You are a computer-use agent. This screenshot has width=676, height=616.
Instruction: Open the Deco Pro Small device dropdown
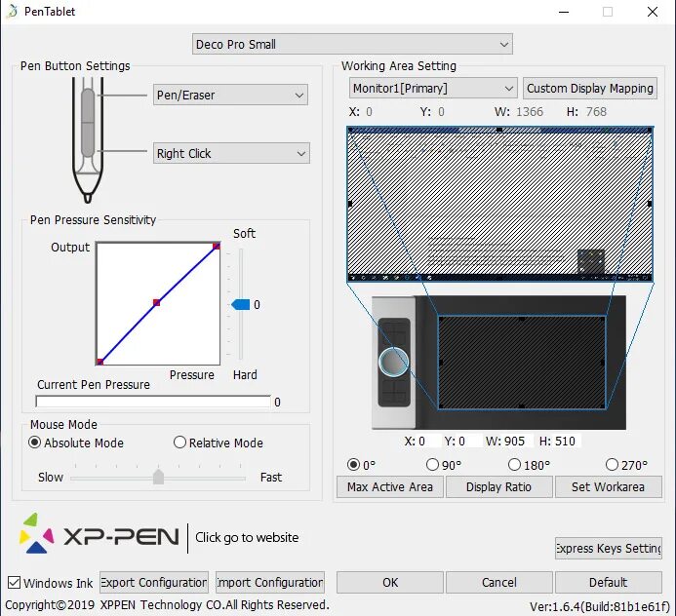tap(352, 44)
